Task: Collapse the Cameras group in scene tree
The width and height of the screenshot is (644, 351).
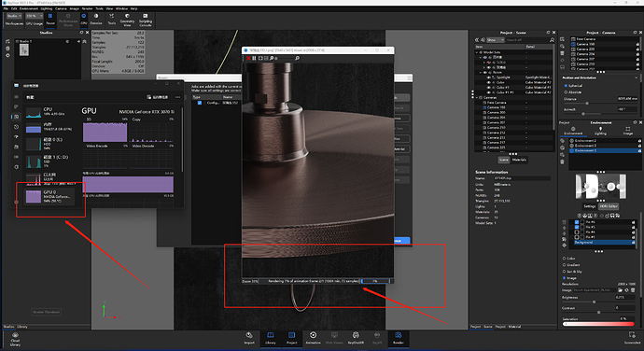Action: point(477,97)
